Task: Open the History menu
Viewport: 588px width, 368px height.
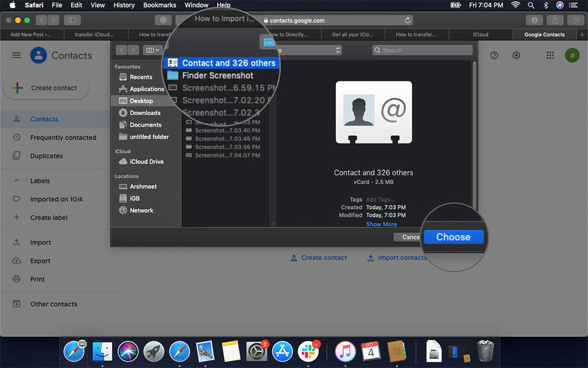Action: (124, 5)
